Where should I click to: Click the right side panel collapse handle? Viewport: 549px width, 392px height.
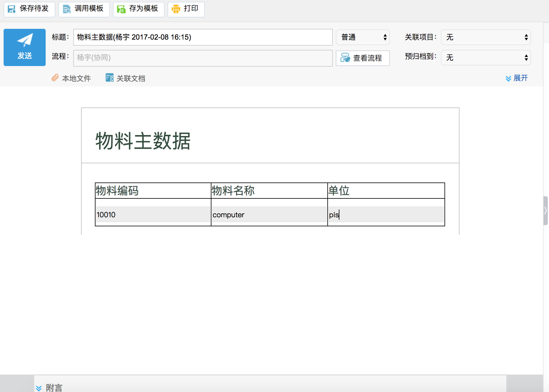tap(546, 211)
